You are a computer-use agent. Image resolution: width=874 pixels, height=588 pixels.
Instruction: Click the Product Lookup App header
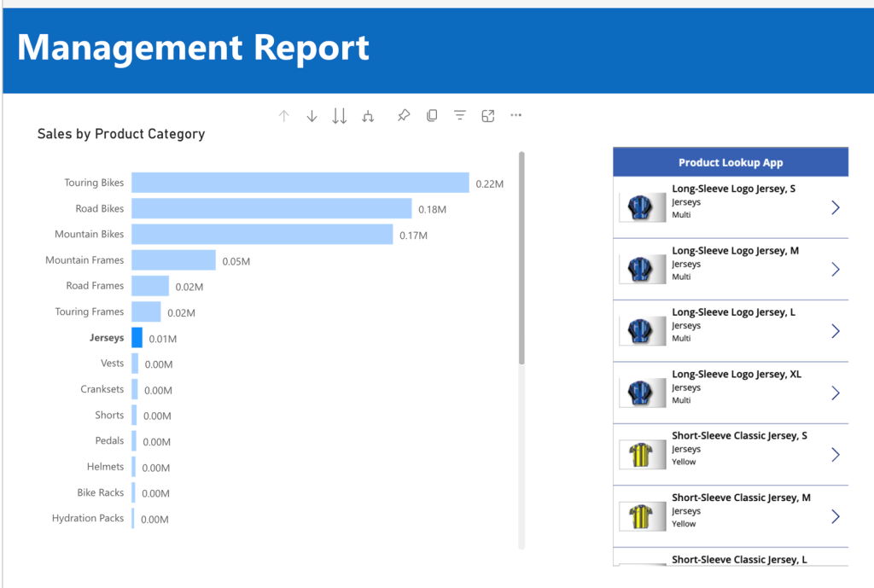[730, 161]
